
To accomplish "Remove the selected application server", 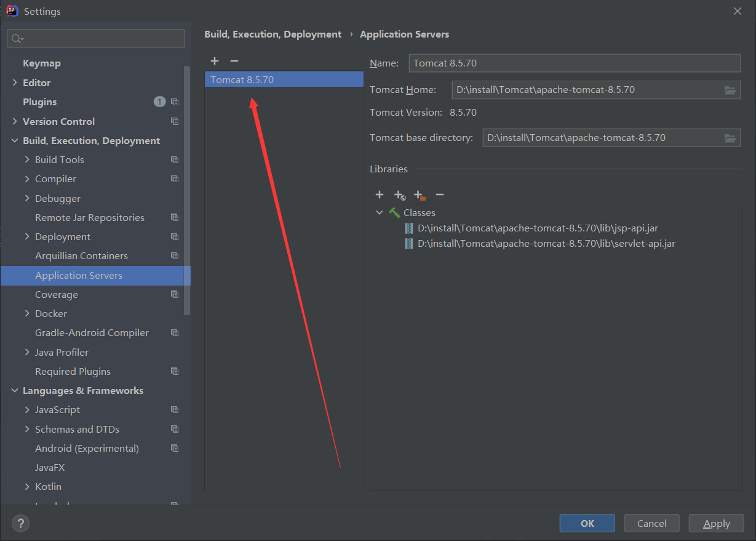I will 234,61.
